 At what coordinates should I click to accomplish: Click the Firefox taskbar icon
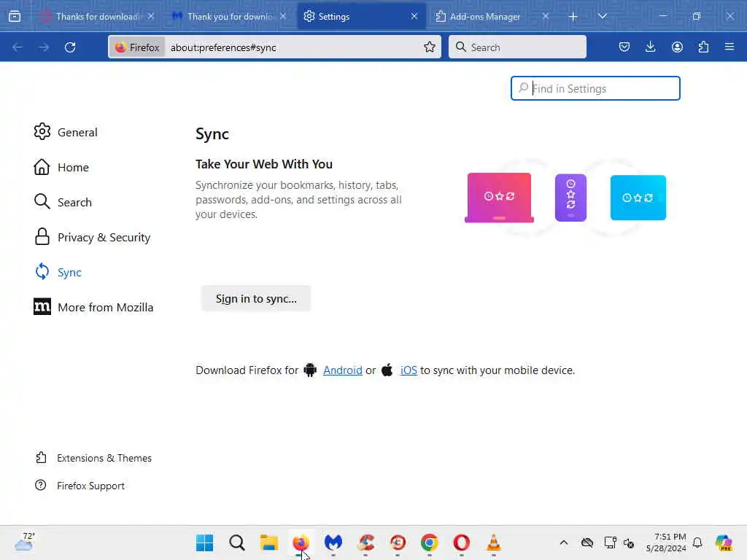tap(301, 542)
